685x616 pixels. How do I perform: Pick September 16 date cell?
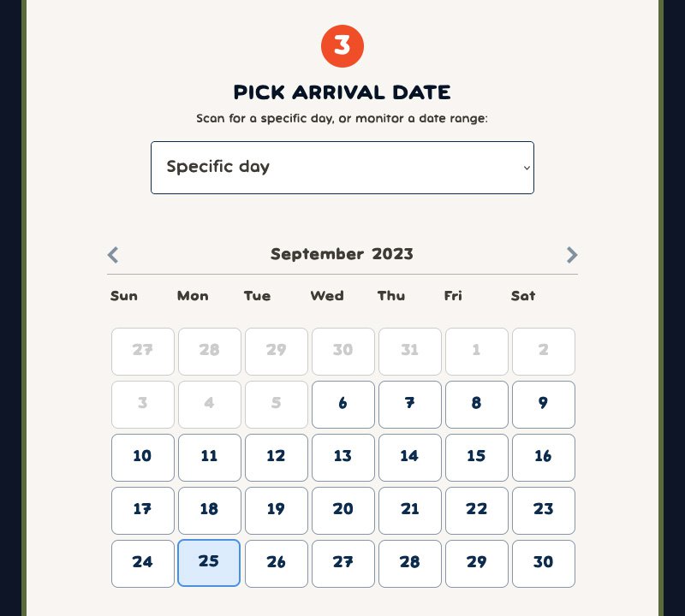(x=544, y=458)
